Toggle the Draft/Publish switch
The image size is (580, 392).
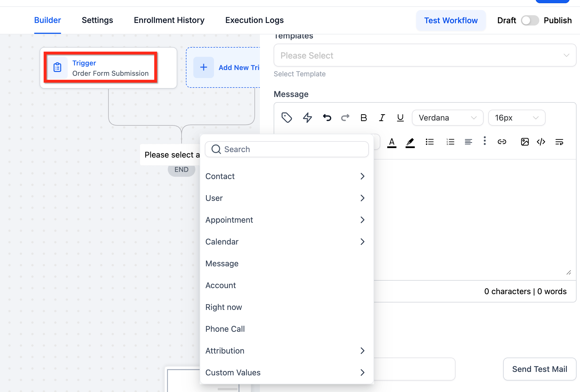[x=530, y=20]
